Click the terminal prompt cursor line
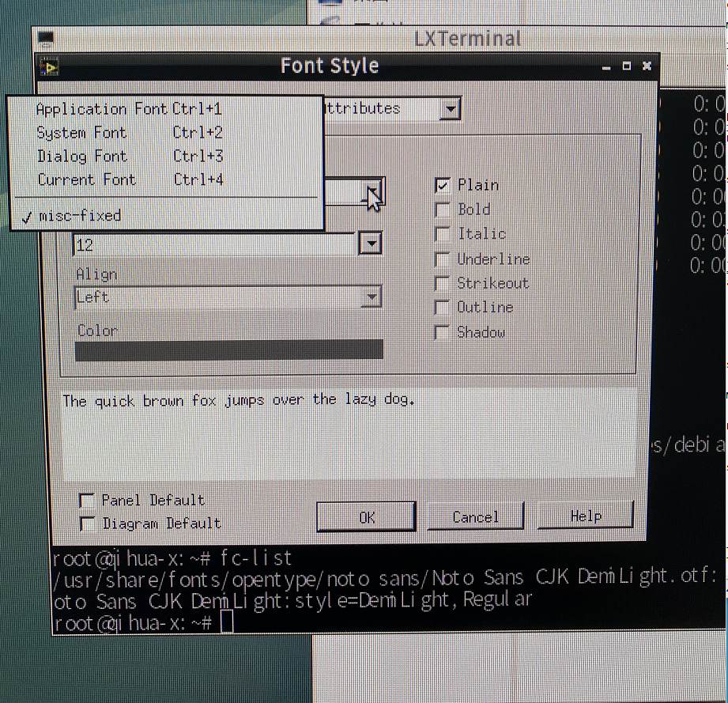The height and width of the screenshot is (703, 728). [x=143, y=622]
